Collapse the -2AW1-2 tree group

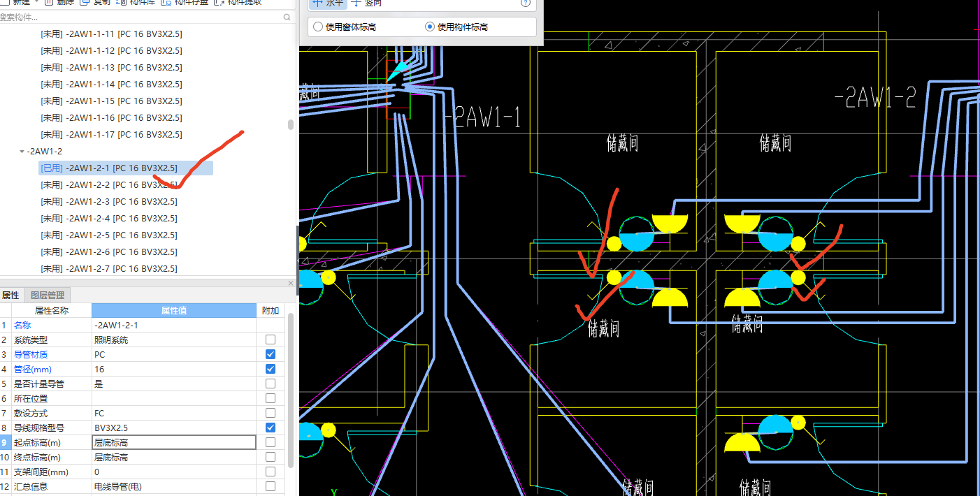(22, 152)
